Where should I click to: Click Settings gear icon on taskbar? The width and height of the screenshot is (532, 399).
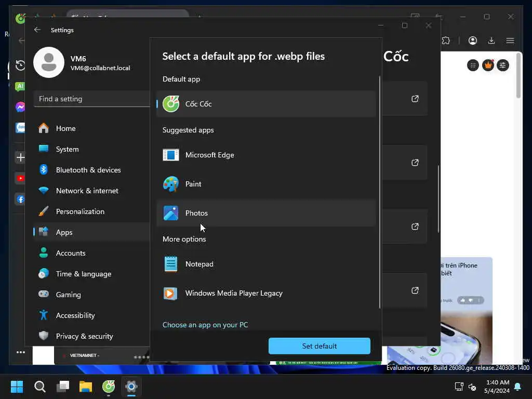[x=131, y=387]
